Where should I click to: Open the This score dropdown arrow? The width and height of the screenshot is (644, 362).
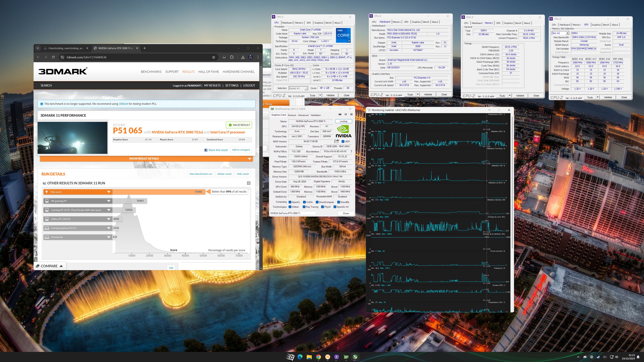click(x=109, y=192)
